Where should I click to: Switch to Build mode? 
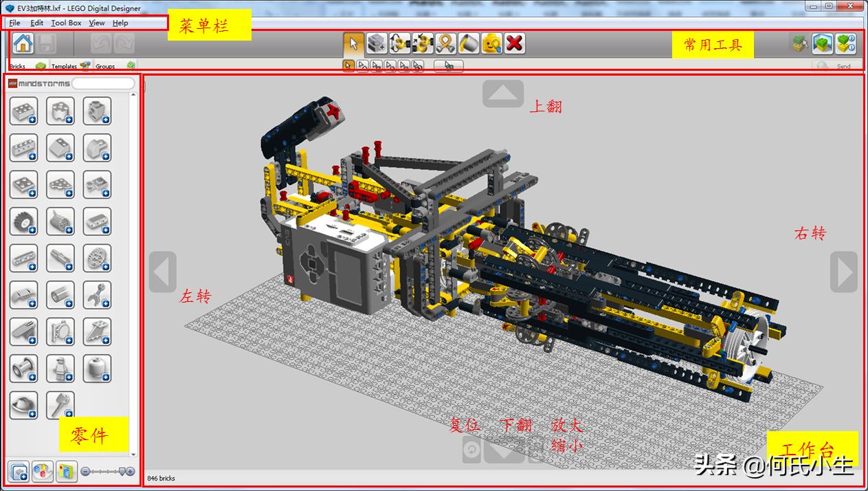(799, 44)
